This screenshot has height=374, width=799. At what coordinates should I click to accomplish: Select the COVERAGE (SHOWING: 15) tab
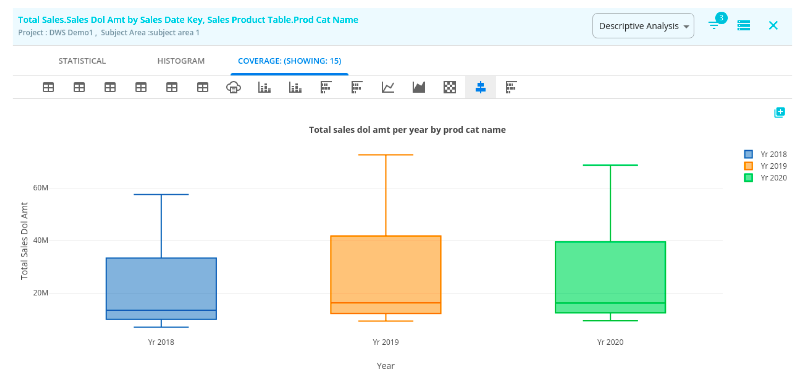tap(289, 61)
